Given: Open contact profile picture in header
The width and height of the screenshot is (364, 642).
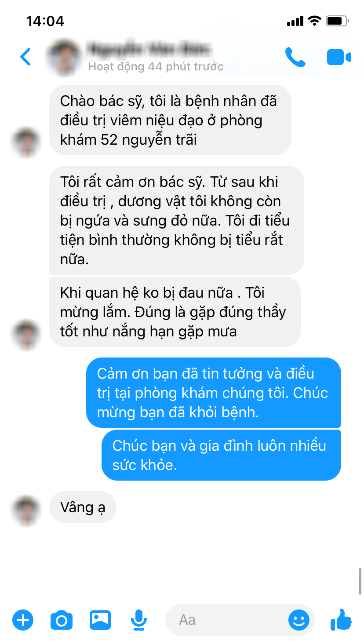Looking at the screenshot, I should 64,57.
